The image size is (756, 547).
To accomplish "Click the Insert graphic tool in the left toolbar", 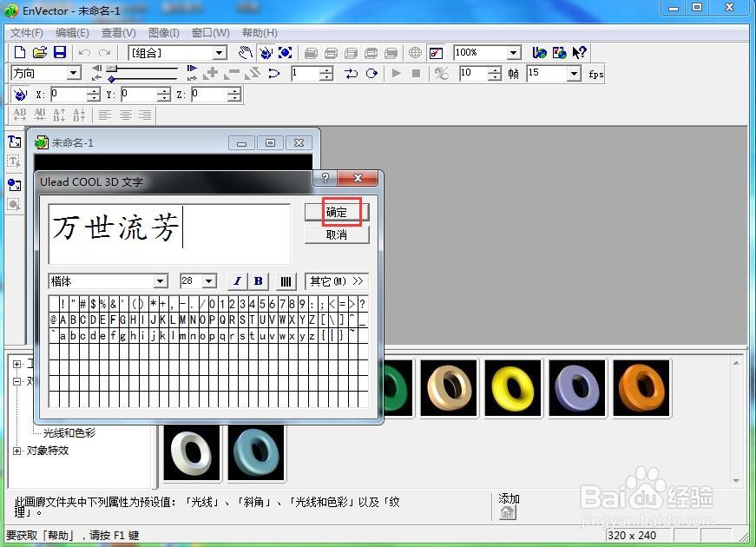I will 15,184.
